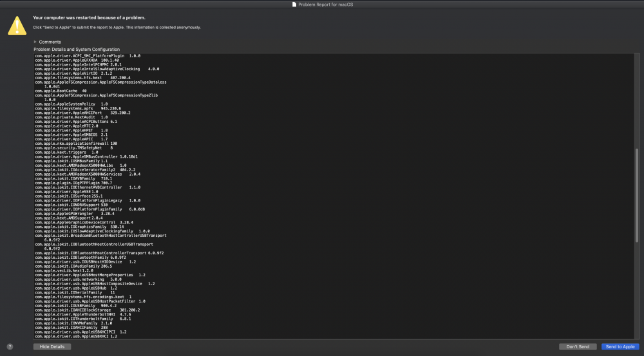The width and height of the screenshot is (644, 356).
Task: Click the com.apple.driver.AppleVirtIO line
Action: click(x=73, y=73)
